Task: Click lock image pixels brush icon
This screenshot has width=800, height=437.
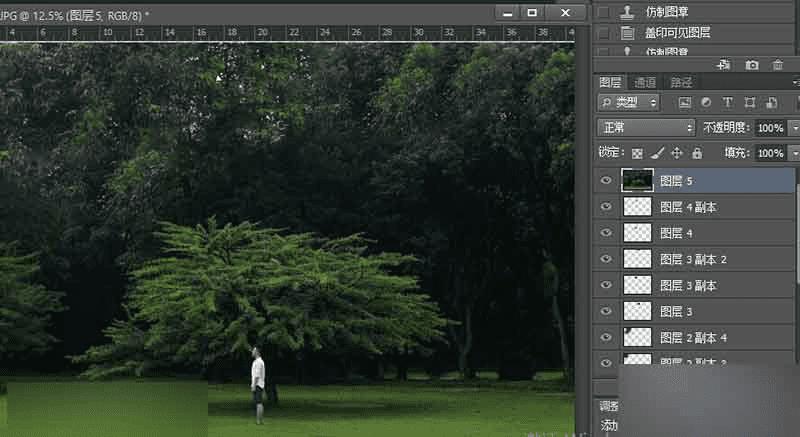Action: [656, 153]
